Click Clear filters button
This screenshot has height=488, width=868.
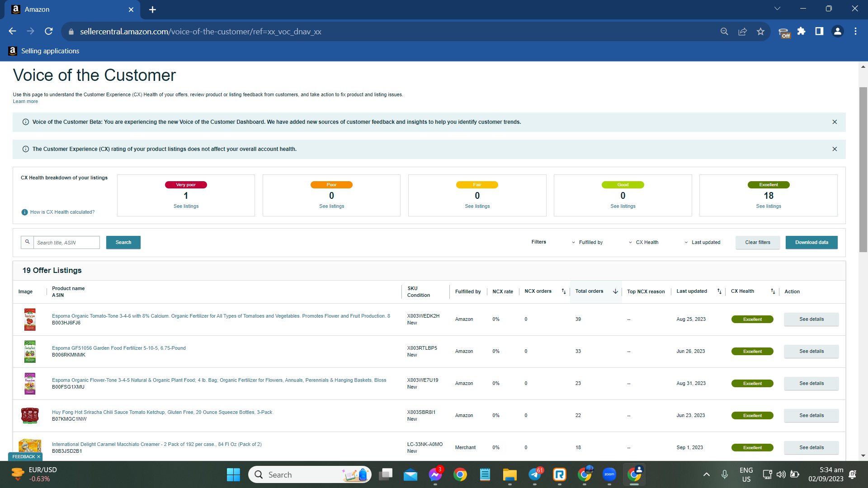pyautogui.click(x=758, y=243)
